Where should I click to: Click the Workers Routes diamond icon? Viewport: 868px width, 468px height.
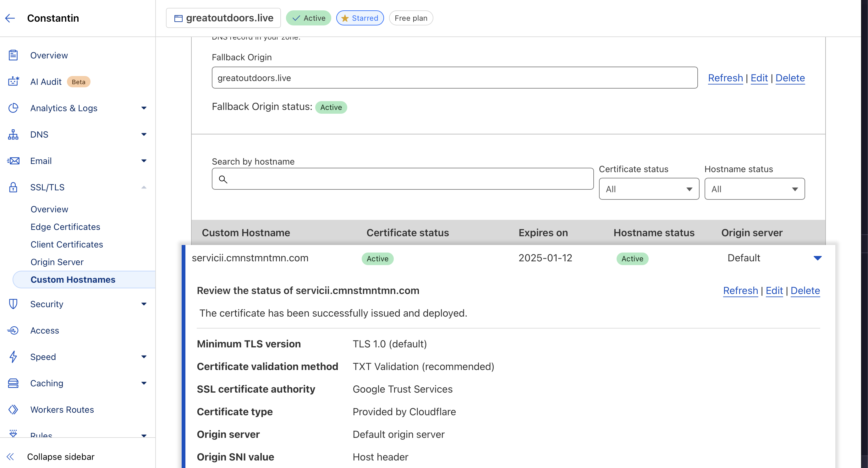point(13,409)
